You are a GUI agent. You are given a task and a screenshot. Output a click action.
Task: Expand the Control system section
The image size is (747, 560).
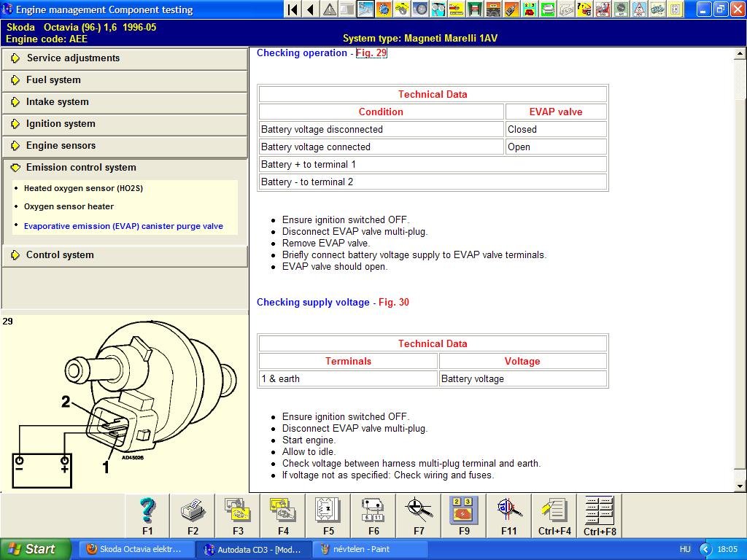125,255
